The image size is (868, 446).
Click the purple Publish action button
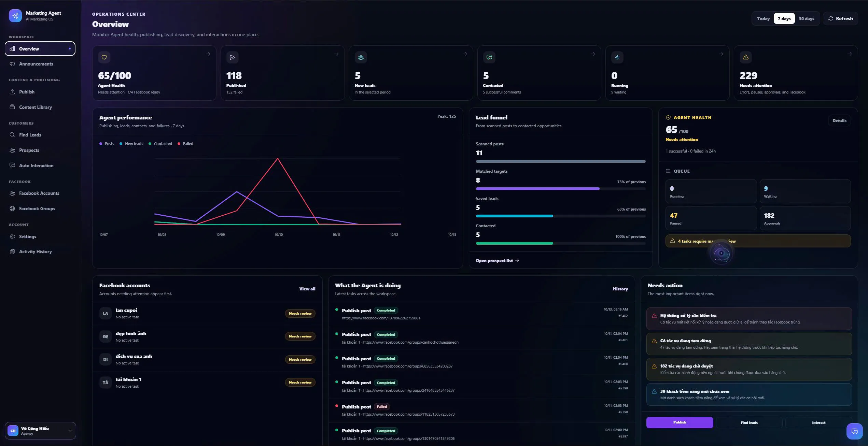click(x=680, y=422)
